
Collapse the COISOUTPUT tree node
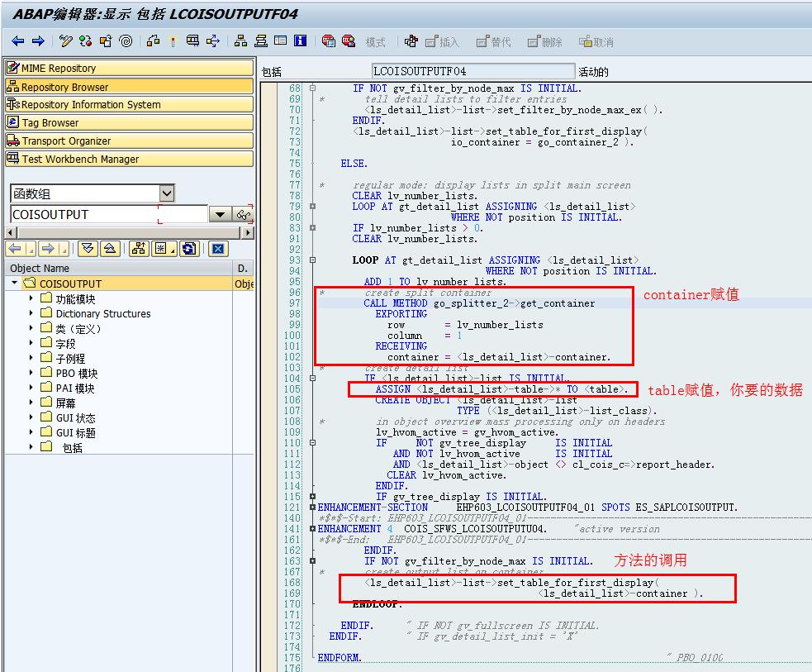click(x=14, y=284)
